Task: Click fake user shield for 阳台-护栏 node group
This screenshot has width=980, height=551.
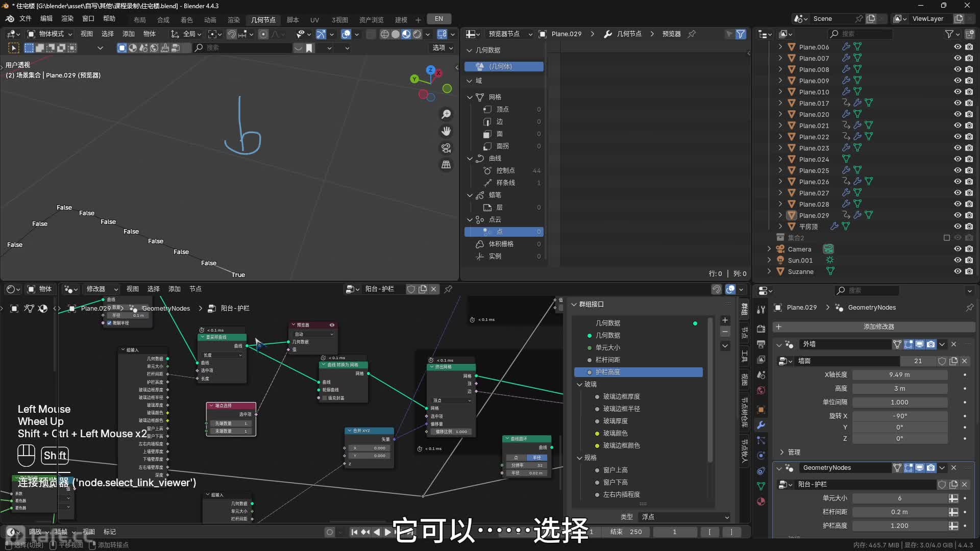Action: [411, 289]
